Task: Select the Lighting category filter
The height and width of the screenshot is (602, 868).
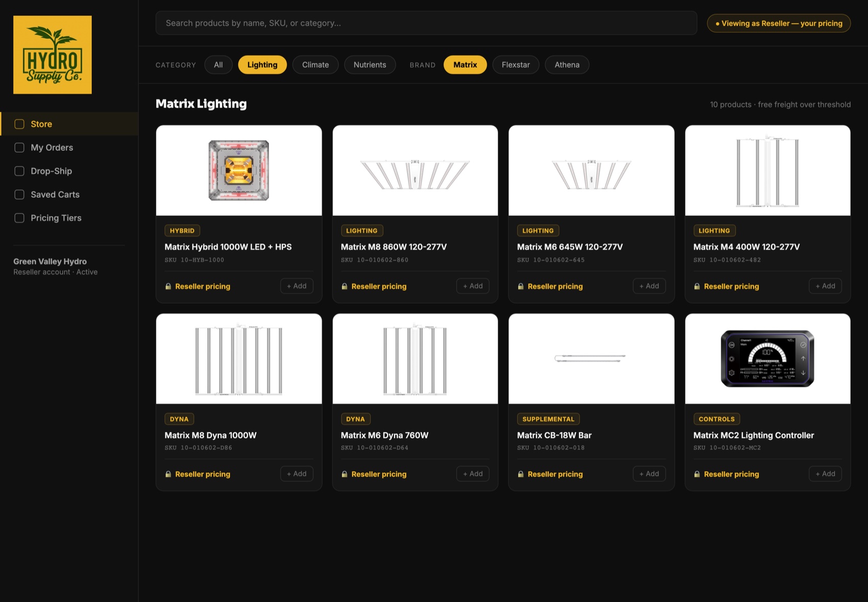Action: coord(262,65)
